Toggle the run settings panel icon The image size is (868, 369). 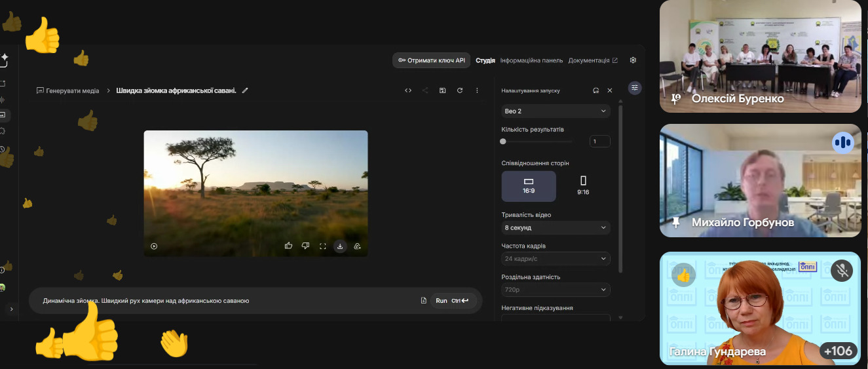pos(634,88)
